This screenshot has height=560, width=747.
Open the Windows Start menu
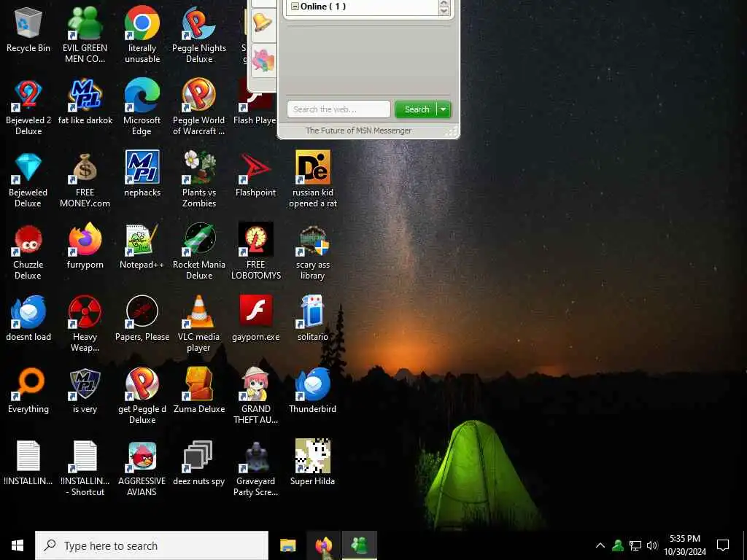18,545
